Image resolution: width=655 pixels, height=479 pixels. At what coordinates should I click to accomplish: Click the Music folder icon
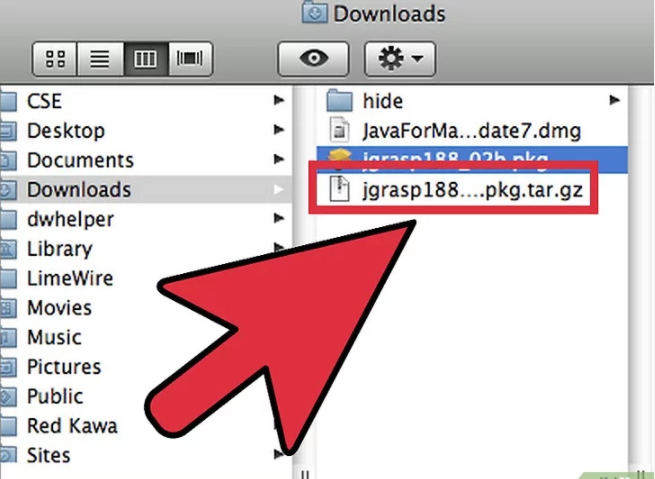coord(7,338)
